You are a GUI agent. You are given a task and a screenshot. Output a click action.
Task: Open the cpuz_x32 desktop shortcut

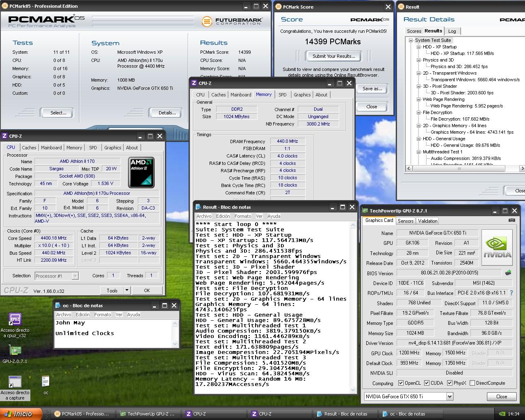[15, 320]
